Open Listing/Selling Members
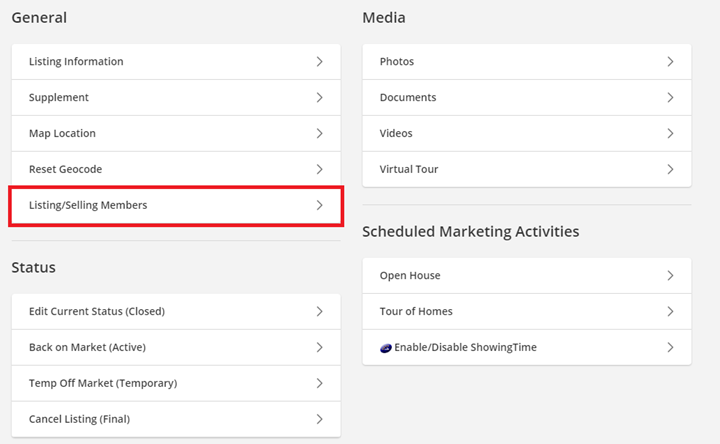The width and height of the screenshot is (720, 444). click(x=176, y=205)
